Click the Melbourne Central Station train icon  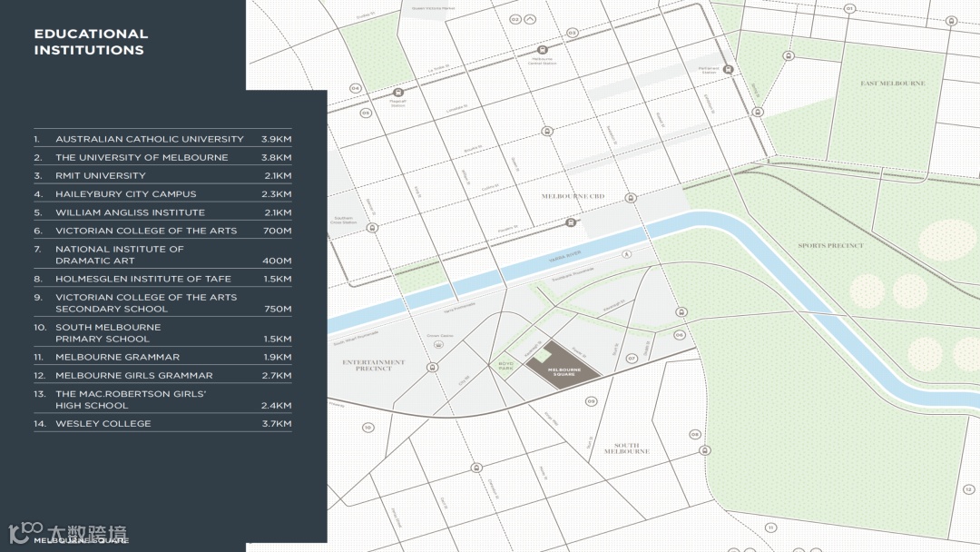coord(543,49)
